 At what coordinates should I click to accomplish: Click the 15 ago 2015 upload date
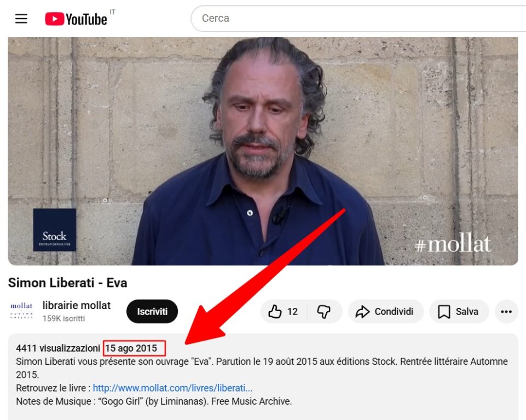(131, 348)
